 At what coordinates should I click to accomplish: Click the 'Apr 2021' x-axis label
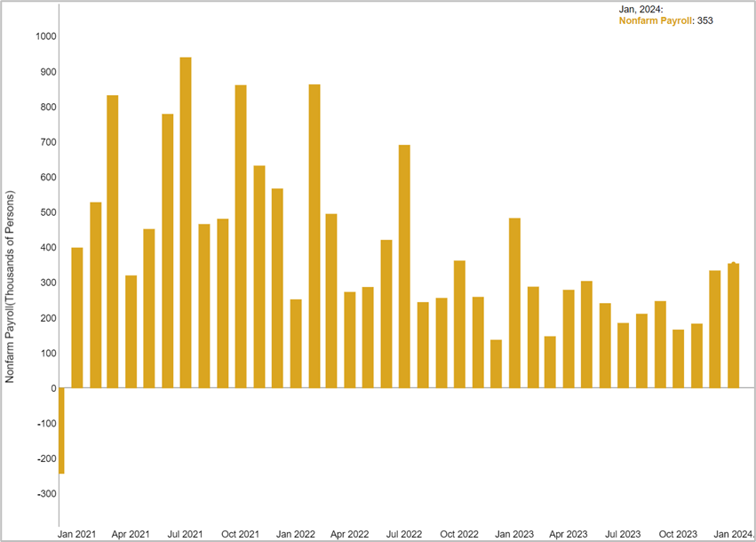(x=131, y=534)
